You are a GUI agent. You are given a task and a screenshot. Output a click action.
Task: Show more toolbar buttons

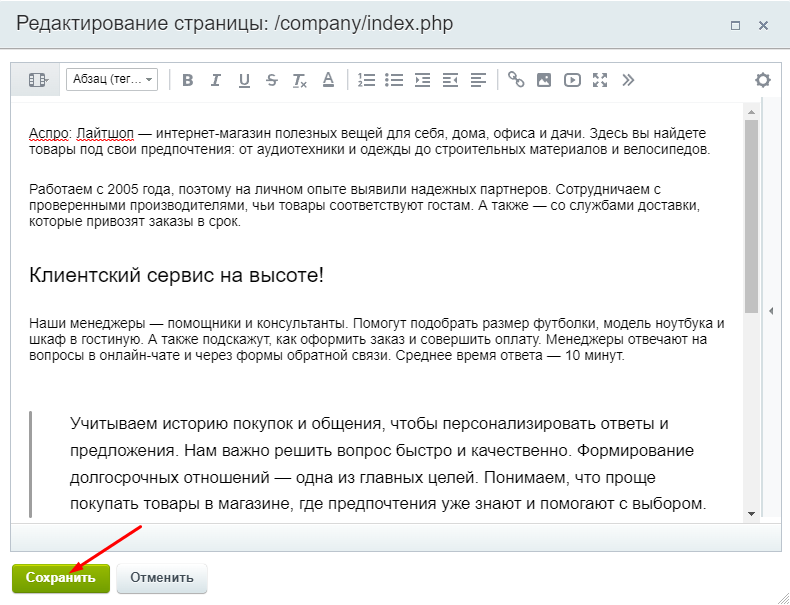628,80
